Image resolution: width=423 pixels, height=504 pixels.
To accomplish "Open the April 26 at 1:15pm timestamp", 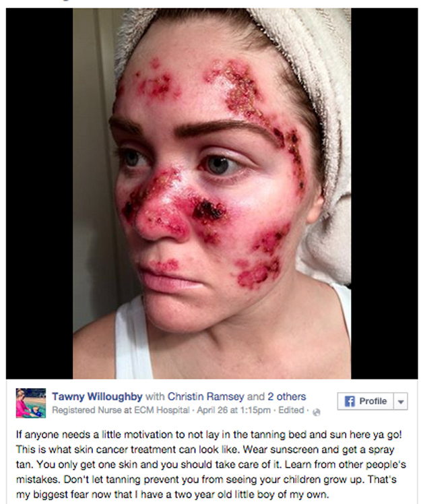I will (x=234, y=410).
